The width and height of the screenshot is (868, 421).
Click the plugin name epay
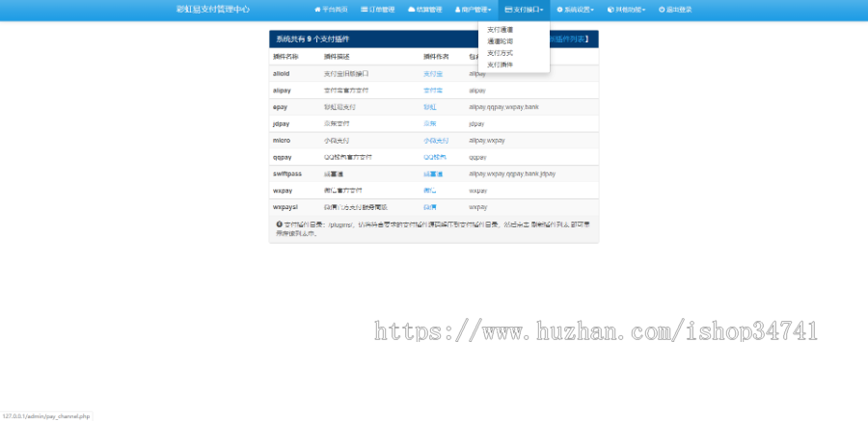[280, 107]
